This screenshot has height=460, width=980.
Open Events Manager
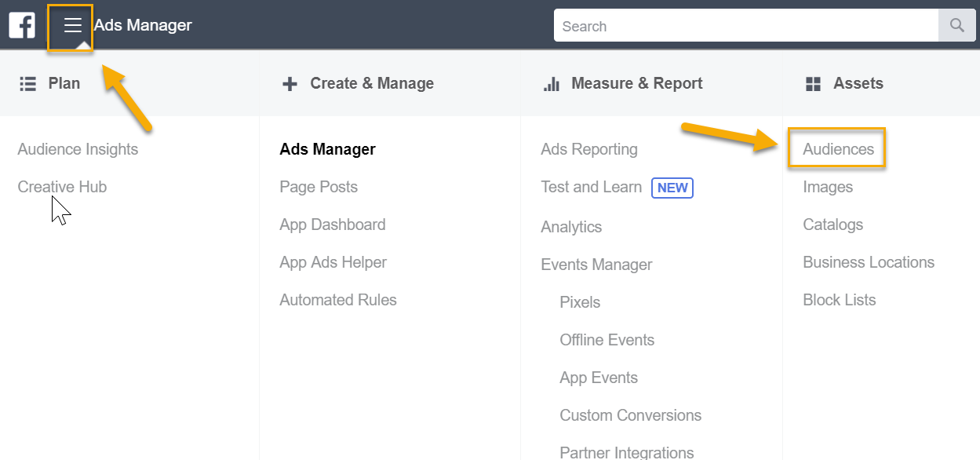[596, 265]
